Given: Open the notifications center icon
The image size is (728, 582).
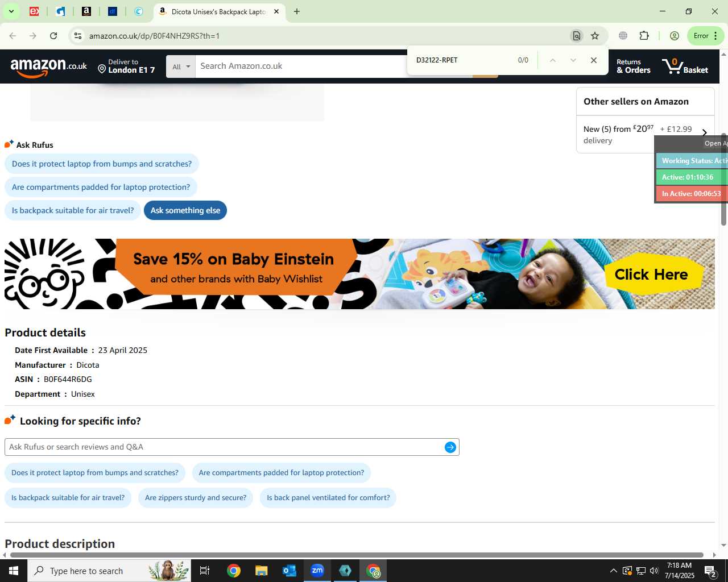Looking at the screenshot, I should point(710,571).
